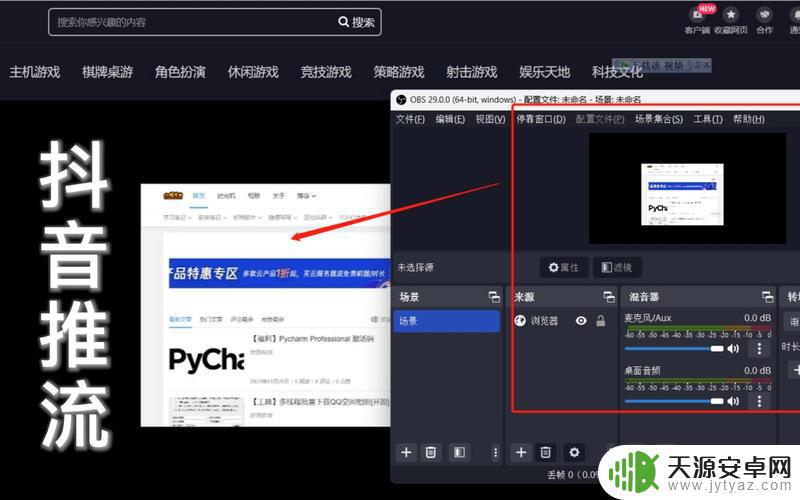The image size is (800, 500).
Task: Select the 浏览器 source row
Action: 562,321
